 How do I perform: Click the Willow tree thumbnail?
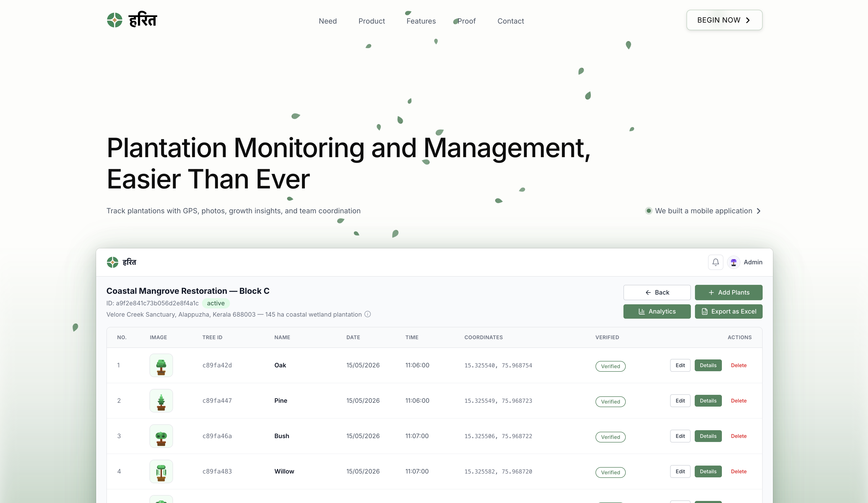[x=161, y=471]
